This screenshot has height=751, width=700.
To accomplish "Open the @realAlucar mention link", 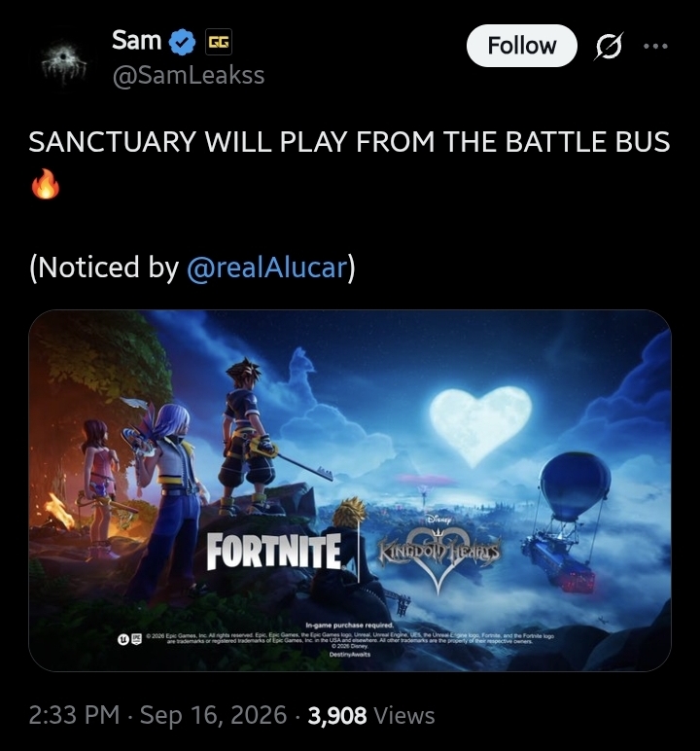I will coord(266,268).
